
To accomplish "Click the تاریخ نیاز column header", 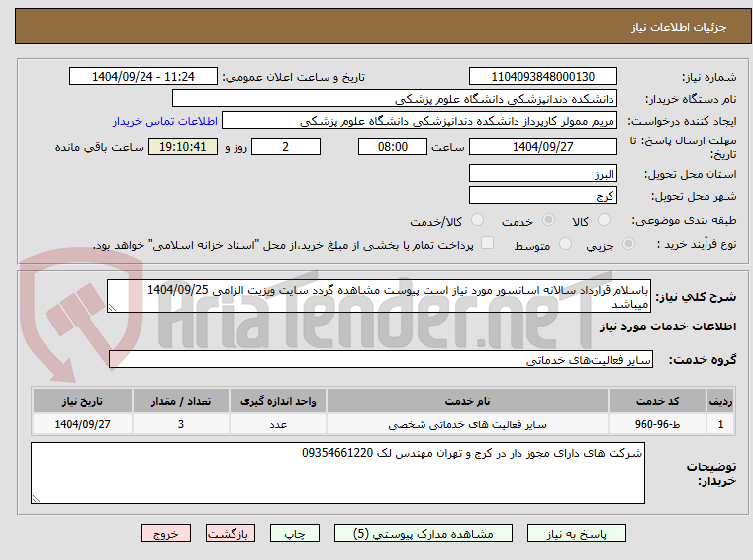I will (82, 401).
